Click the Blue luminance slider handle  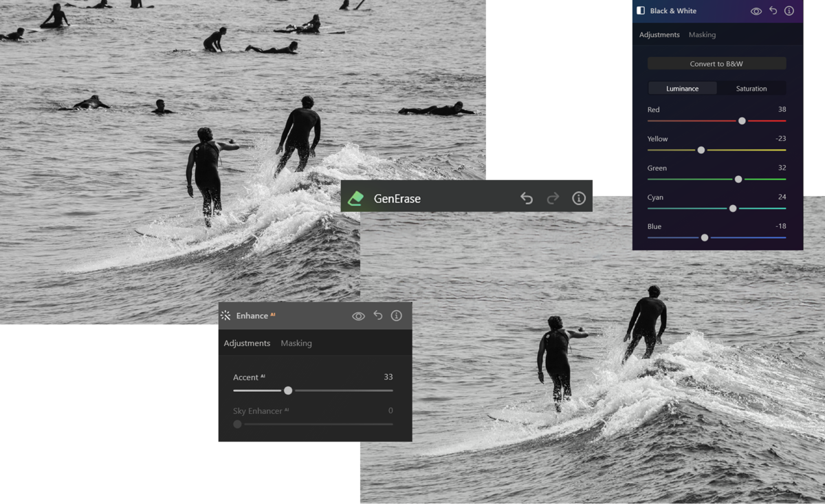[x=705, y=238]
